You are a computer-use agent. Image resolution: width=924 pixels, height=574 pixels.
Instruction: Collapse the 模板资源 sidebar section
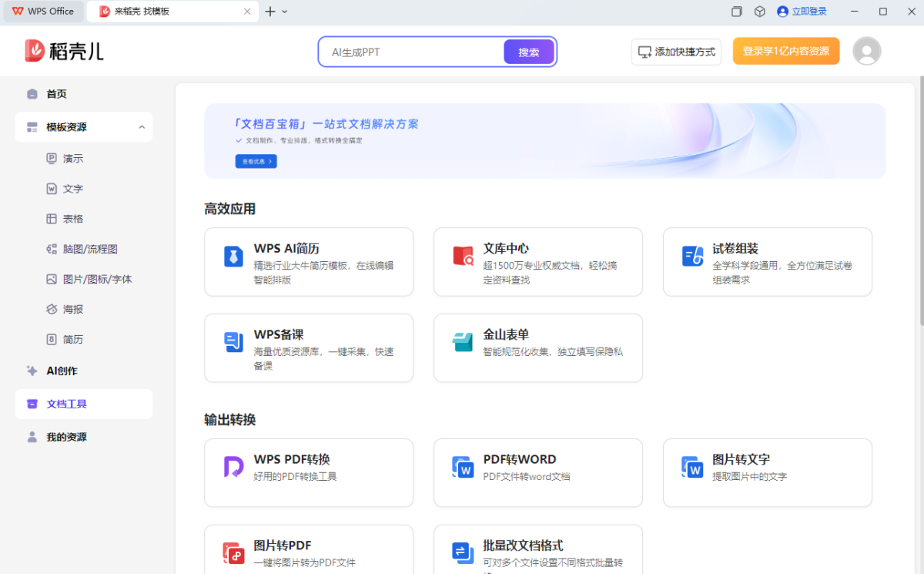coord(142,127)
